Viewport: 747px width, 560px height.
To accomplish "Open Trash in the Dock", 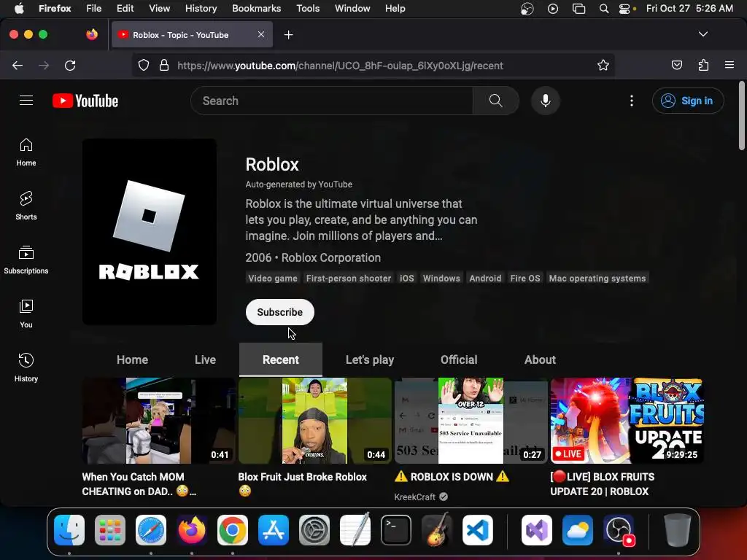I will coord(677,530).
